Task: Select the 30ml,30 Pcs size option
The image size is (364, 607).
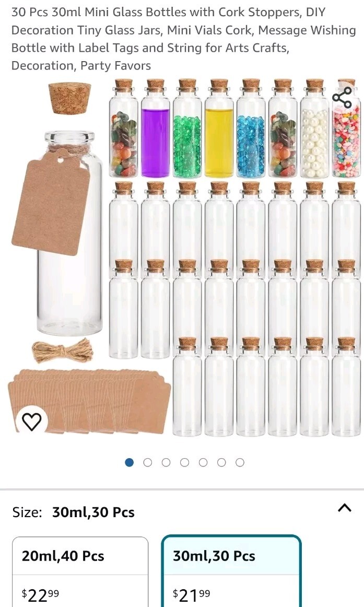Action: click(x=231, y=572)
